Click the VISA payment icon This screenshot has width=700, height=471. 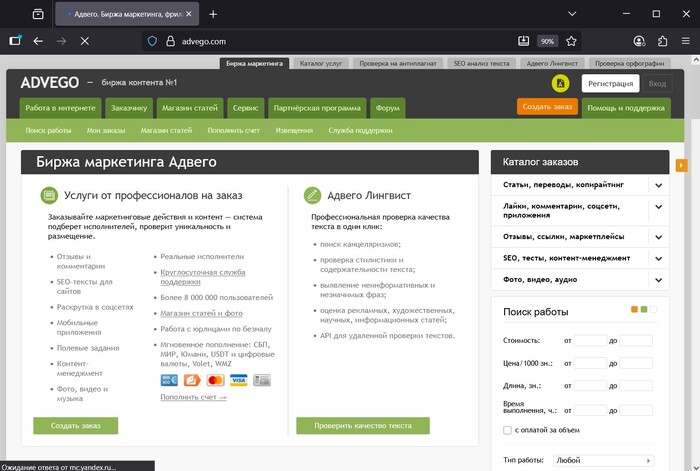coord(238,380)
